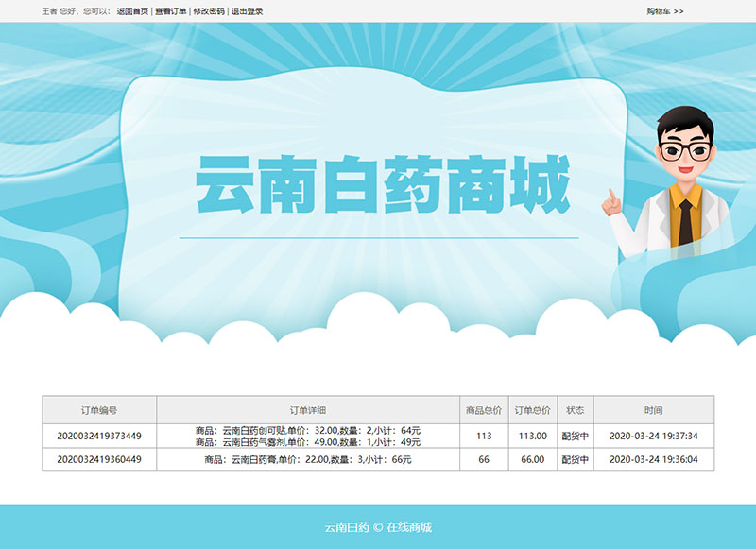Screen dimensions: 756x549
Task: Open the 购物车 >> cart link
Action: pyautogui.click(x=664, y=11)
